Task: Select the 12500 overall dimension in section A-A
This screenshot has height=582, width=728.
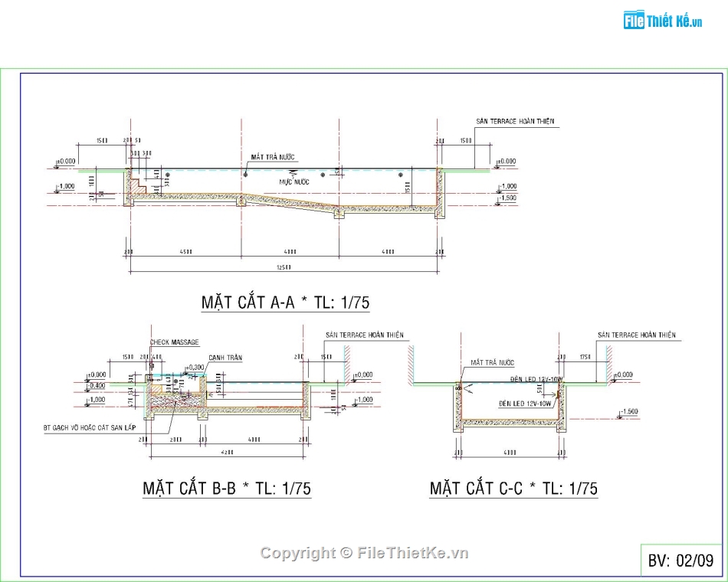Action: click(284, 267)
